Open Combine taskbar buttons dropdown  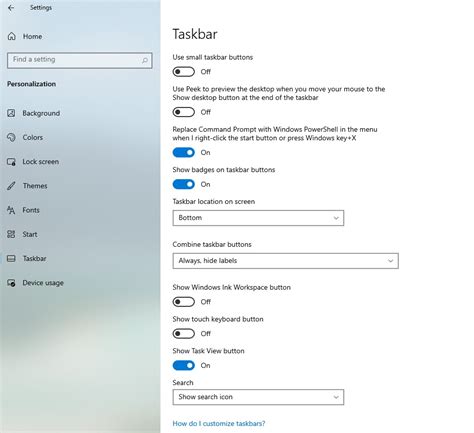[286, 261]
